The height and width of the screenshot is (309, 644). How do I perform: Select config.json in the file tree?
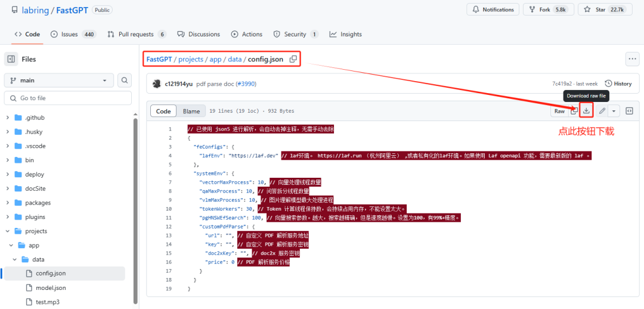click(x=64, y=273)
